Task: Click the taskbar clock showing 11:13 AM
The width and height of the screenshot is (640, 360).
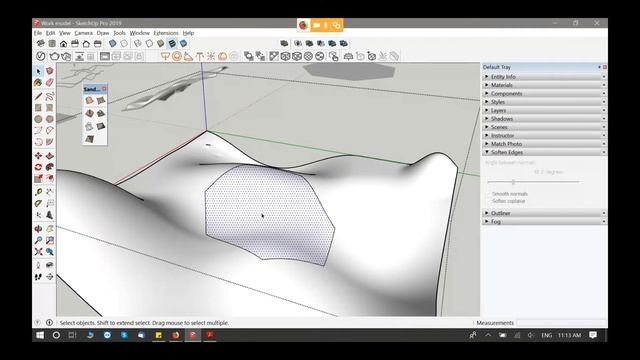Action: point(569,335)
